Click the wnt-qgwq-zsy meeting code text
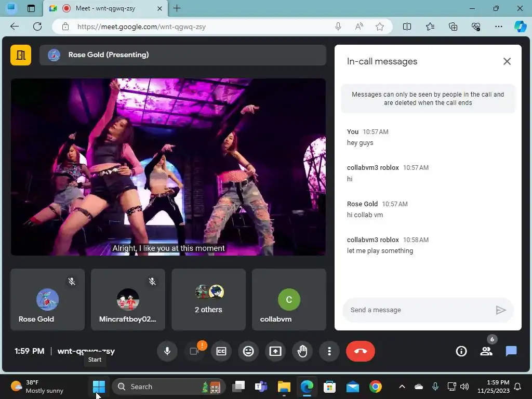This screenshot has height=399, width=532. pos(86,351)
